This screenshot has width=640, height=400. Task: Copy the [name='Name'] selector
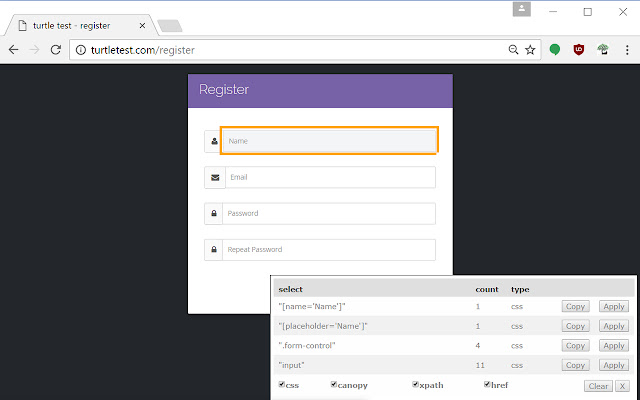click(x=576, y=307)
